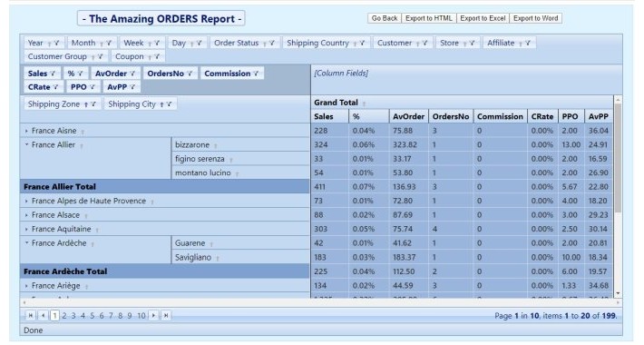Go to the first page with pager icon
The height and width of the screenshot is (345, 644).
pos(31,315)
